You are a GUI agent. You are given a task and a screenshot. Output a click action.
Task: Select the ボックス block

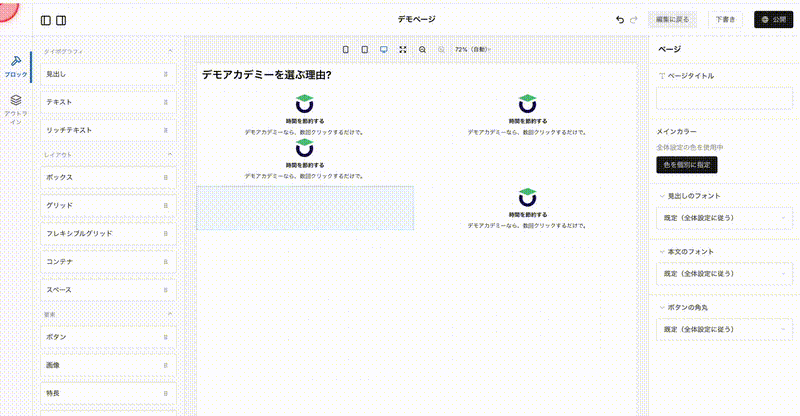108,177
